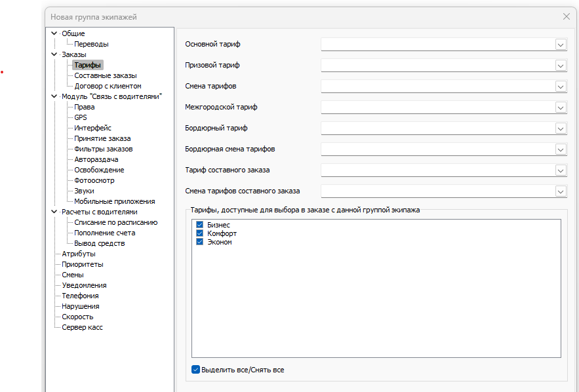Open the Тариф составного заказа dropdown
Screen dimensions: 579x392
coord(561,170)
